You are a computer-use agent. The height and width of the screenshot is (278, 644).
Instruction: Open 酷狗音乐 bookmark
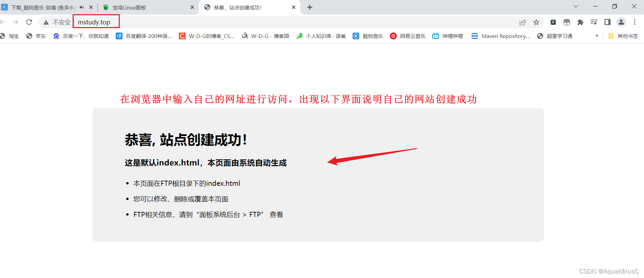click(x=368, y=36)
